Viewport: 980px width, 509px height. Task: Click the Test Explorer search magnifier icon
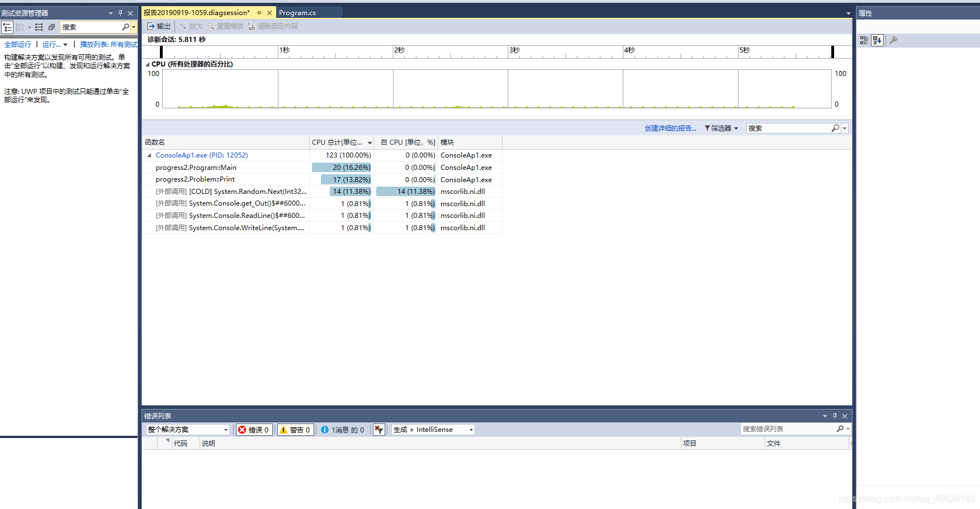click(x=125, y=27)
